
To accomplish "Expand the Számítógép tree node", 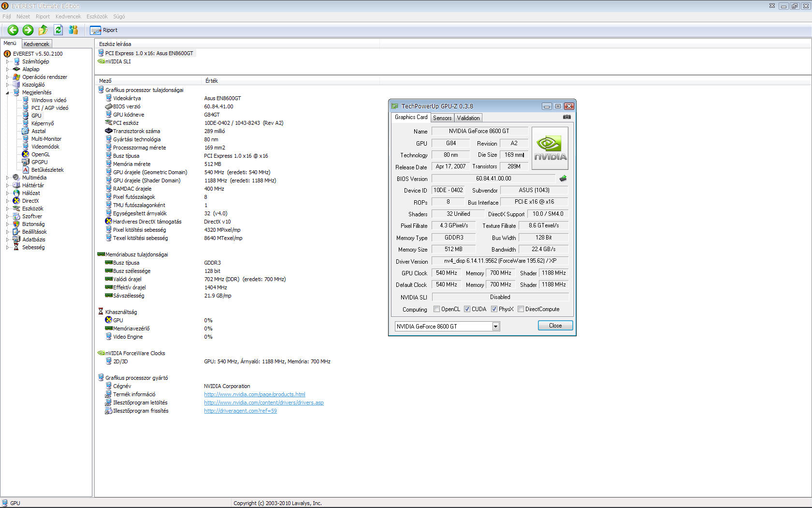I will (x=7, y=61).
